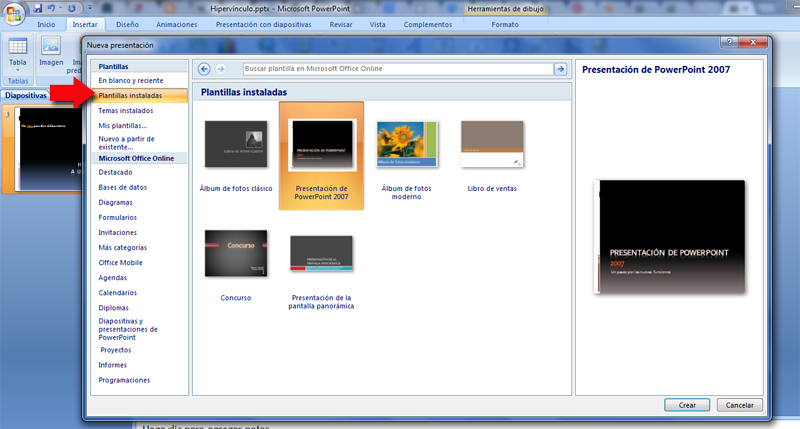Select slide 1 thumbnail in Diapositivas pane
The image size is (800, 429).
[49, 149]
